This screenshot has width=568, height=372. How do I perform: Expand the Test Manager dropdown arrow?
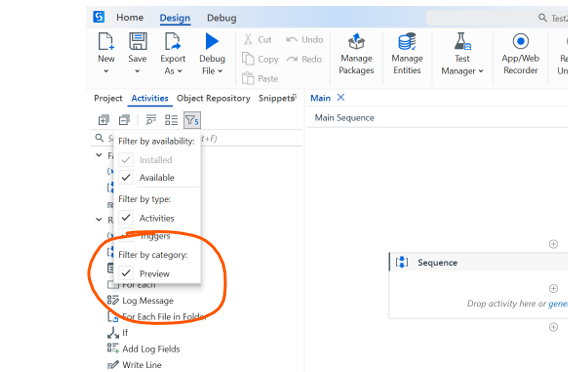tap(481, 71)
